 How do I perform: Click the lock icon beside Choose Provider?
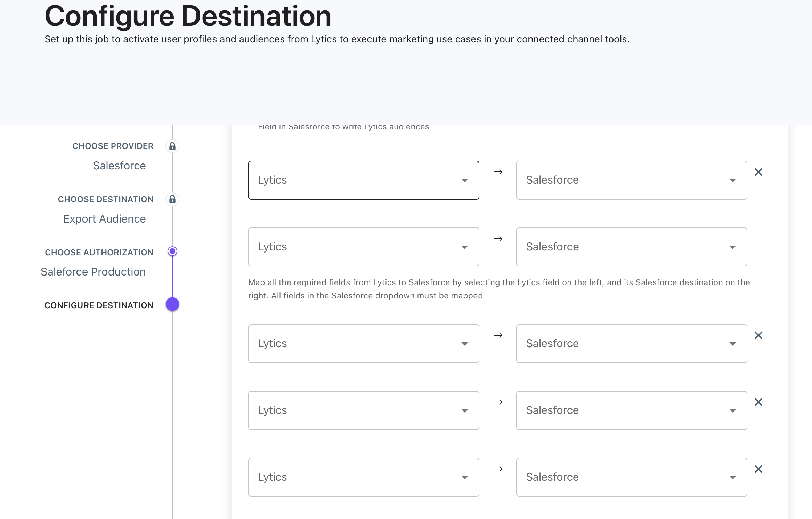tap(172, 146)
